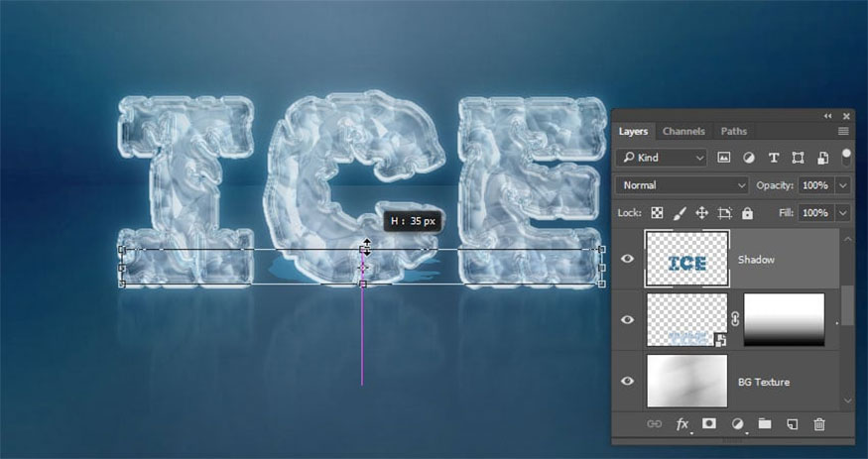
Task: Select the BG Texture layer thumbnail
Action: click(687, 381)
